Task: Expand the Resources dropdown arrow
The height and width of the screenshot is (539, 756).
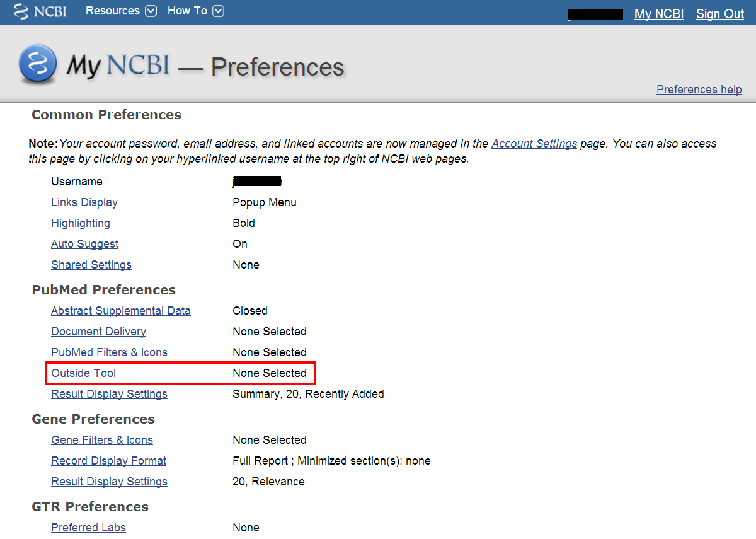Action: [151, 11]
